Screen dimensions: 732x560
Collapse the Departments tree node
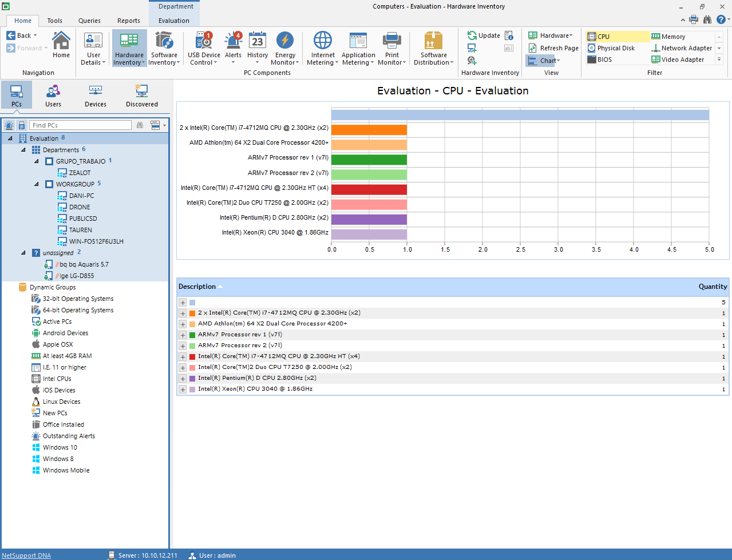[23, 150]
